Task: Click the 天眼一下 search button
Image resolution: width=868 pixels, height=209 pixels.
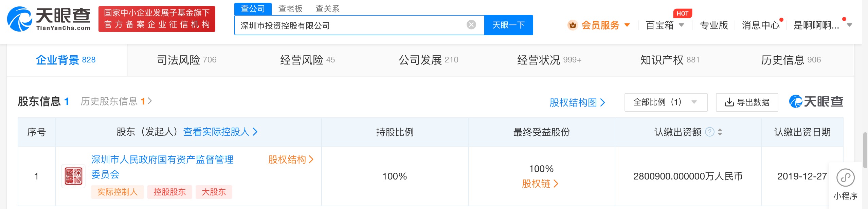Action: [x=509, y=25]
